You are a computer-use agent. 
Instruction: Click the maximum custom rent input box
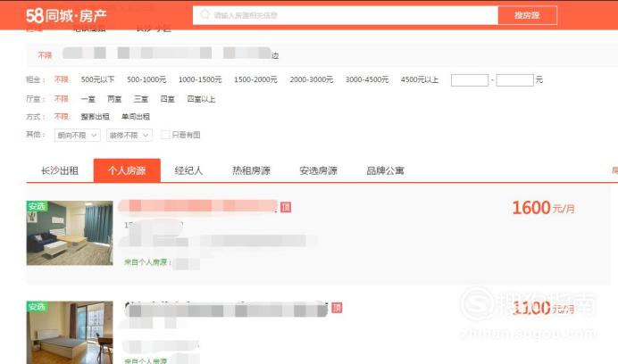click(x=514, y=80)
